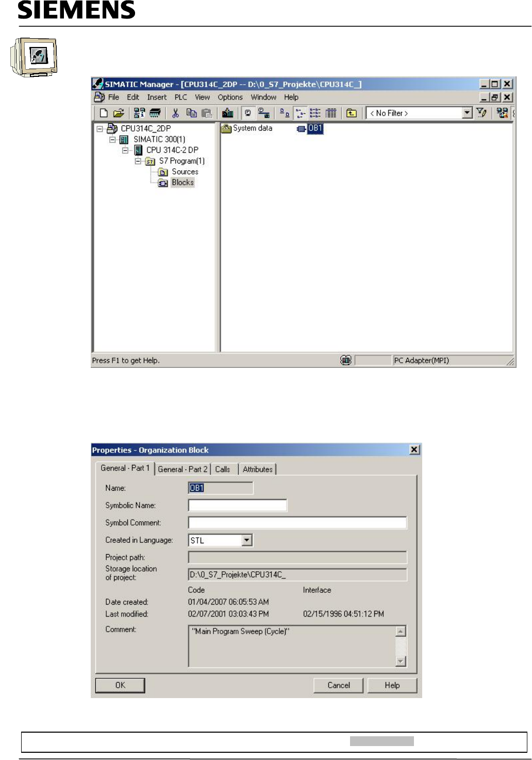Select the OB1 block icon

[302, 128]
